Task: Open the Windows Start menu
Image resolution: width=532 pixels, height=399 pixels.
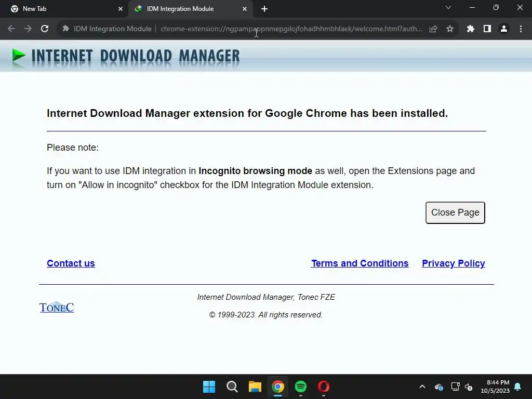Action: point(209,387)
